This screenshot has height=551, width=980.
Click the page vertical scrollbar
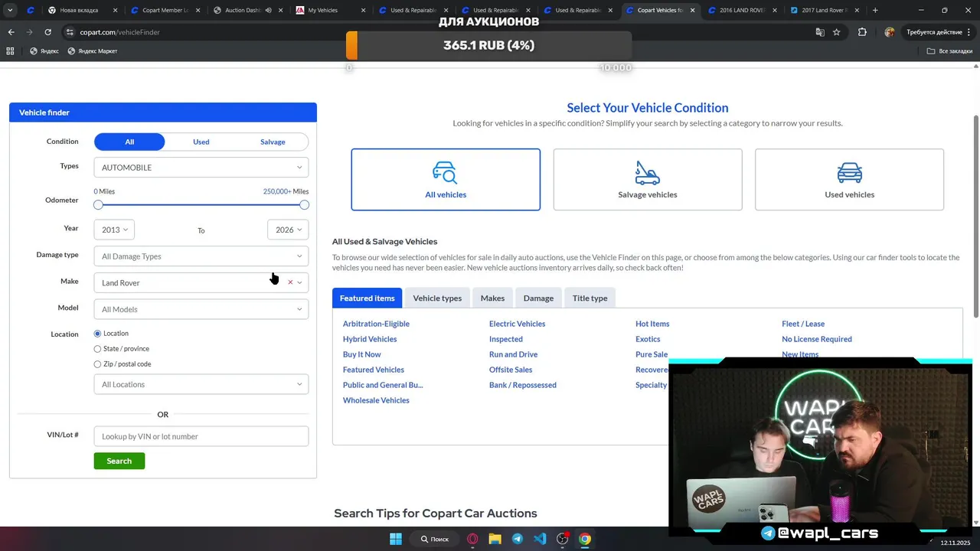[x=975, y=217]
